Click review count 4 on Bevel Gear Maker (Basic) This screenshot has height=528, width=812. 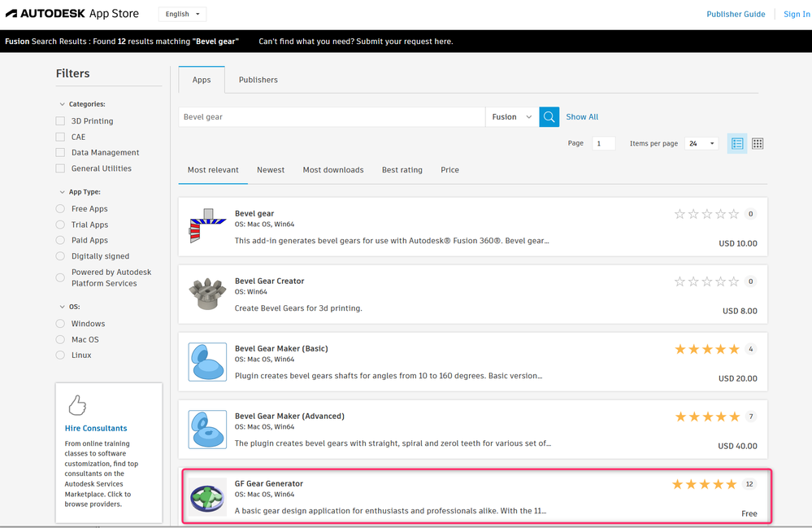pos(751,349)
